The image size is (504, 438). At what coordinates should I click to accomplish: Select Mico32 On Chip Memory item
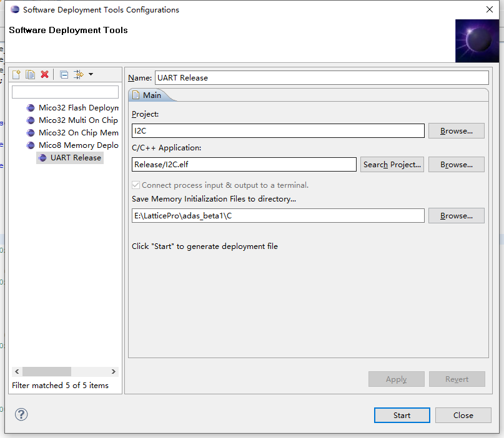(72, 133)
